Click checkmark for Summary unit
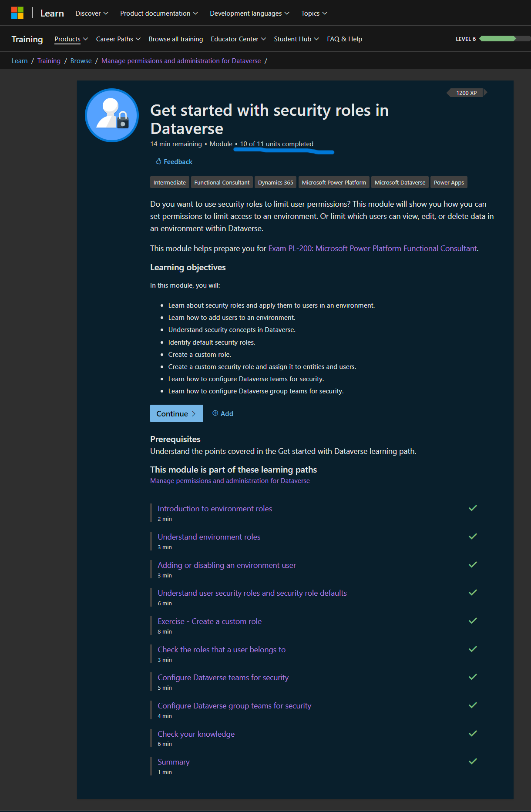 tap(473, 761)
